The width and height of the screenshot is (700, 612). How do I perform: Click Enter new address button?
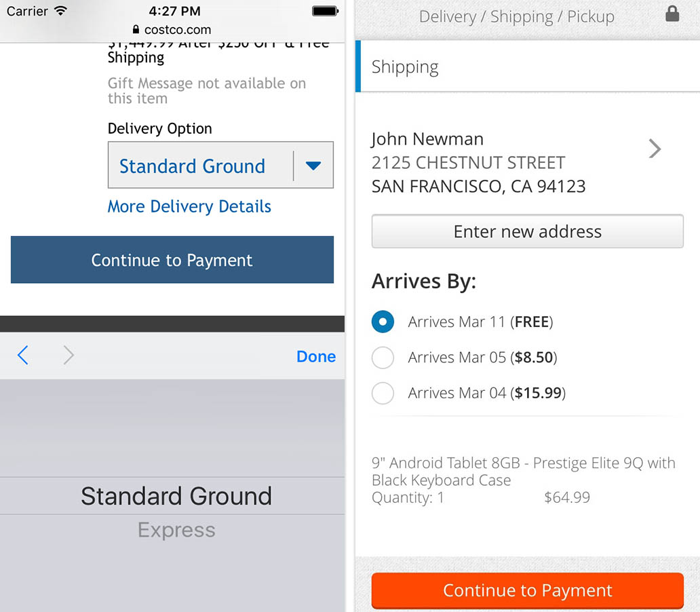[527, 231]
